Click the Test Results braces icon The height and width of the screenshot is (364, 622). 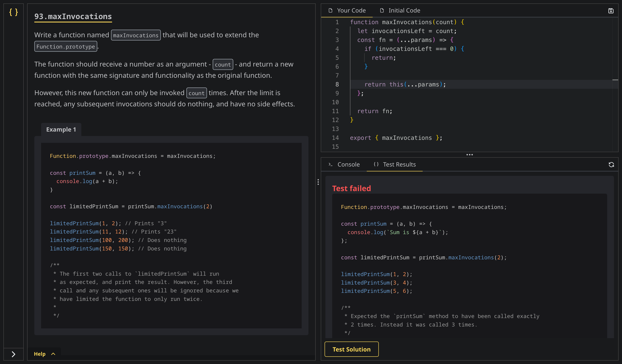click(376, 164)
